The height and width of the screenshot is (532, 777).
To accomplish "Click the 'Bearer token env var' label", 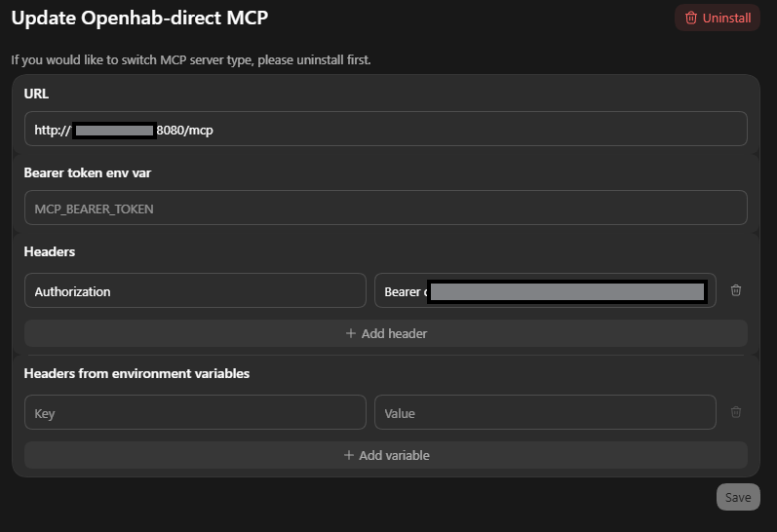I will pos(87,172).
